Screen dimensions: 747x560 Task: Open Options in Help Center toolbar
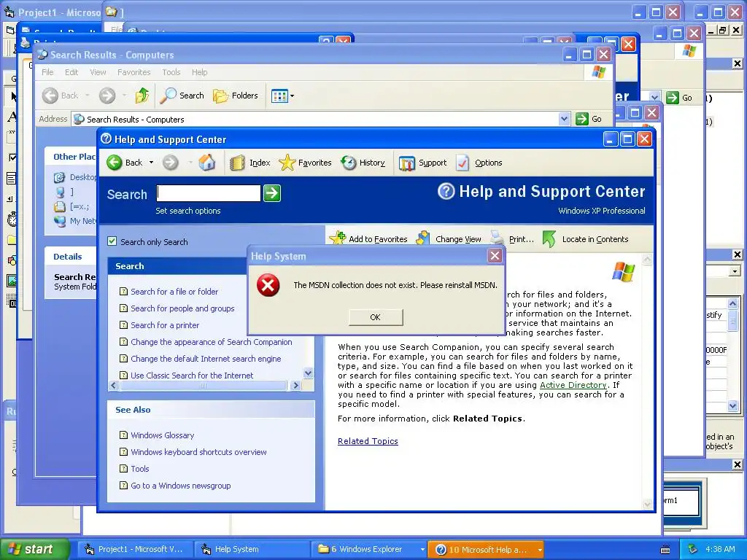(479, 163)
